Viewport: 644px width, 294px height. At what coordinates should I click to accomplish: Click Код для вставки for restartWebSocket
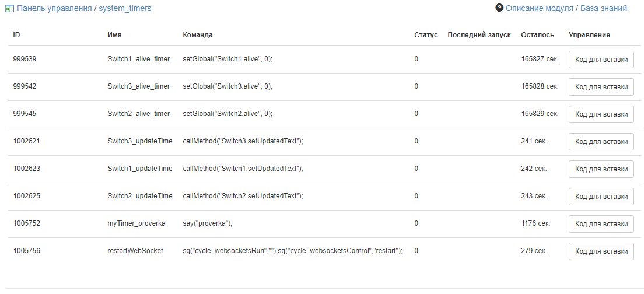(x=601, y=251)
